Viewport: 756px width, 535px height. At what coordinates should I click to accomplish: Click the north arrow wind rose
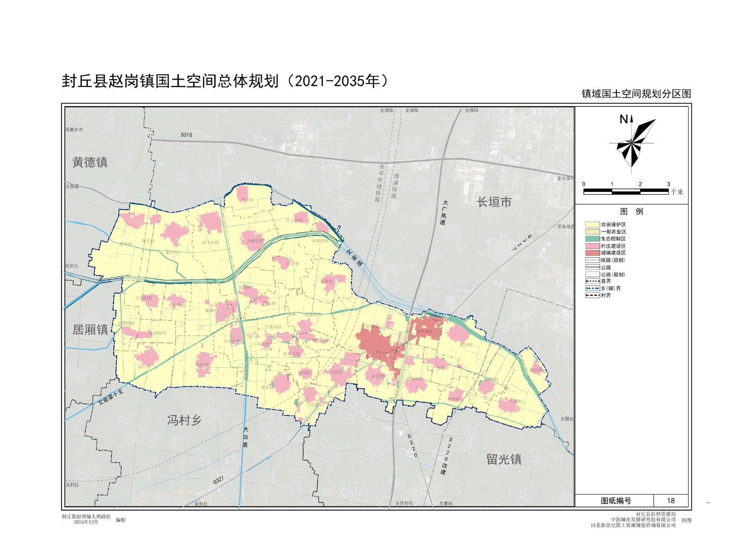coord(632,143)
